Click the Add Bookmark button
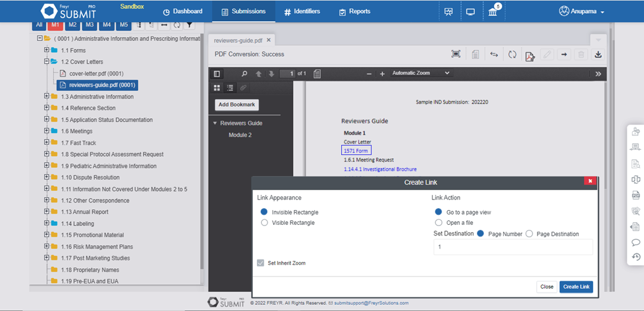Viewport: 644px width, 311px height. (x=237, y=105)
